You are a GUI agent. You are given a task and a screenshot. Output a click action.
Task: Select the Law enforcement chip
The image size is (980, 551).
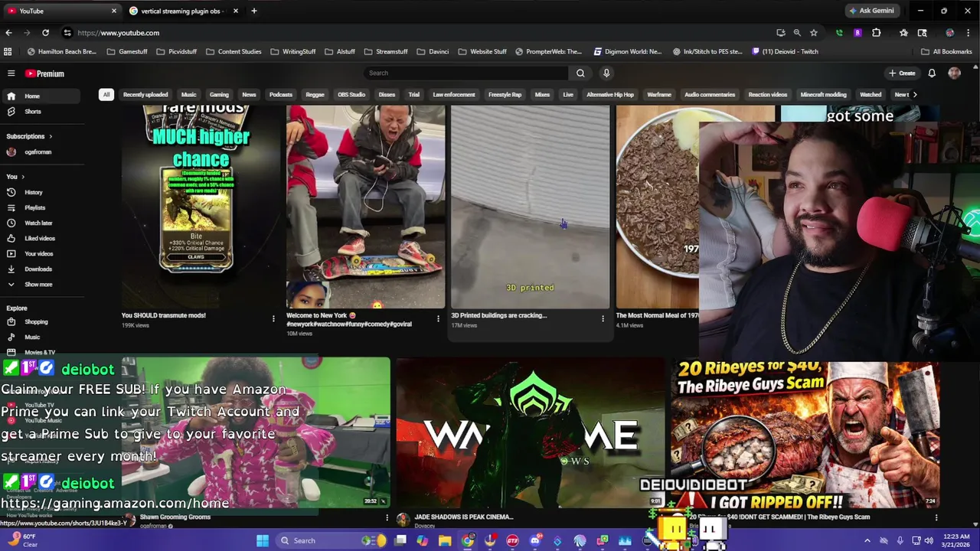(454, 94)
